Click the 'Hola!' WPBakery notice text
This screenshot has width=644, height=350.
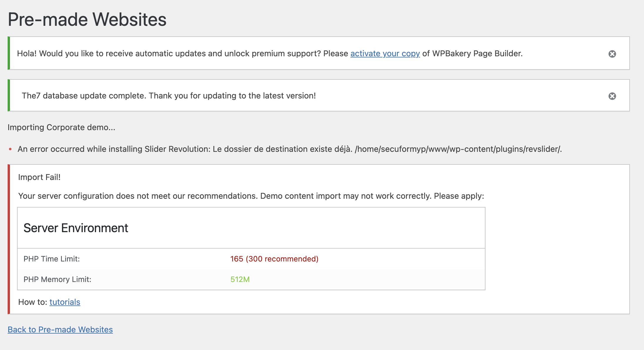click(x=182, y=54)
